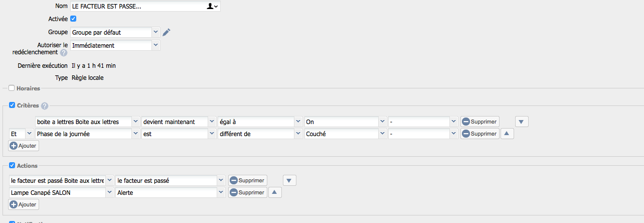This screenshot has height=223, width=644.
Task: Uncheck the Activée checkbox
Action: click(x=73, y=19)
